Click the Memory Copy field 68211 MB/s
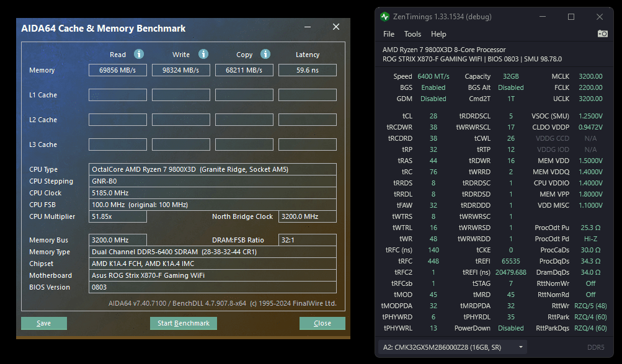 244,70
